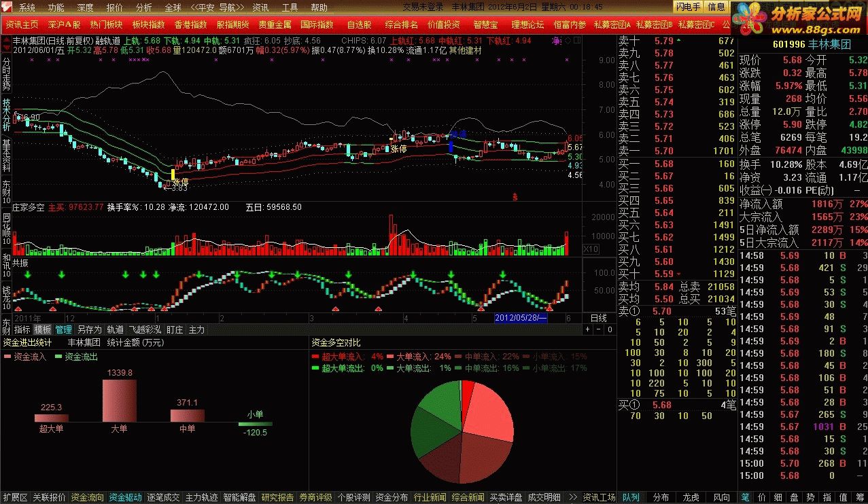868x504 pixels.
Task: Open 智慧宝 toolbar item
Action: tap(485, 24)
